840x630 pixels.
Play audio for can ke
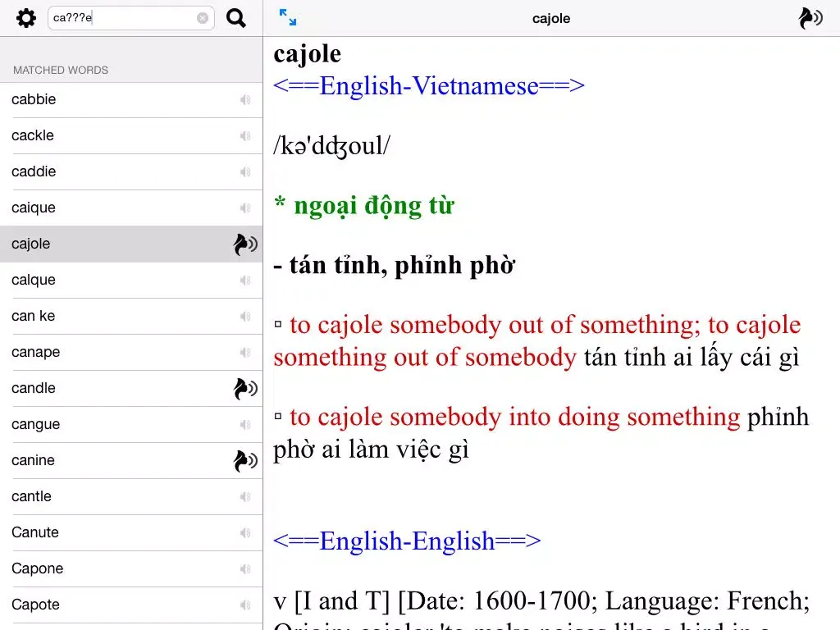[x=244, y=317]
